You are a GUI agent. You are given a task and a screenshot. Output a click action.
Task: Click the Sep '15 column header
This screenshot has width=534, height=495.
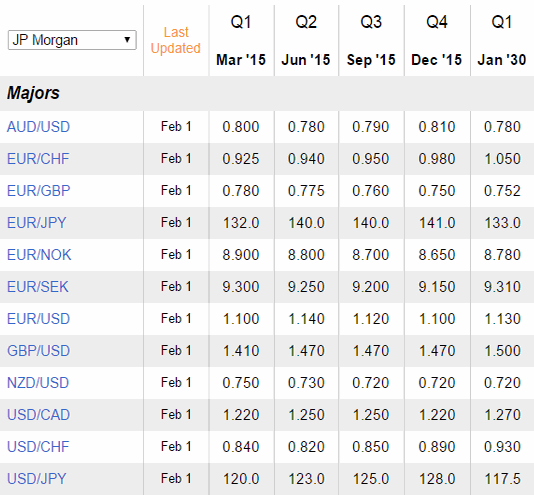point(371,60)
